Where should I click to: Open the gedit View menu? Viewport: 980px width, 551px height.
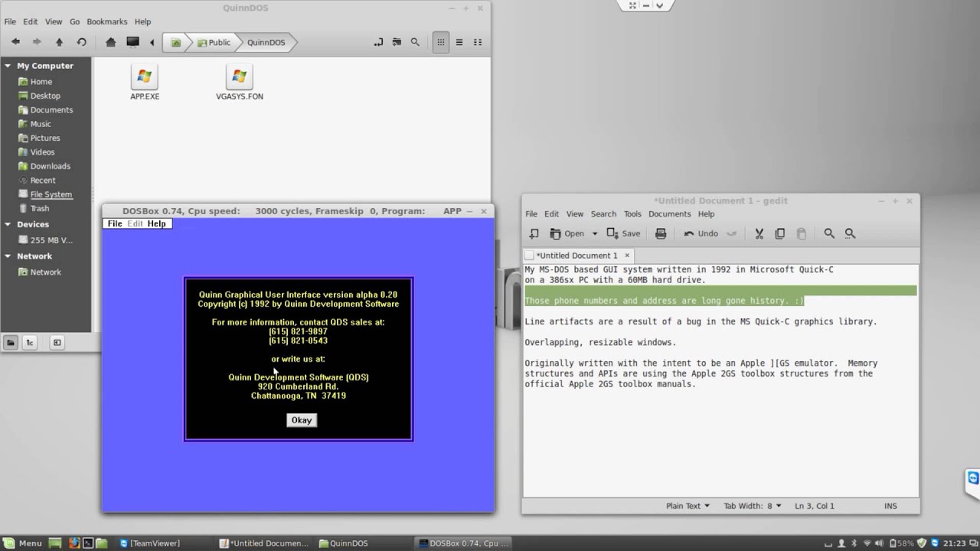tap(575, 214)
